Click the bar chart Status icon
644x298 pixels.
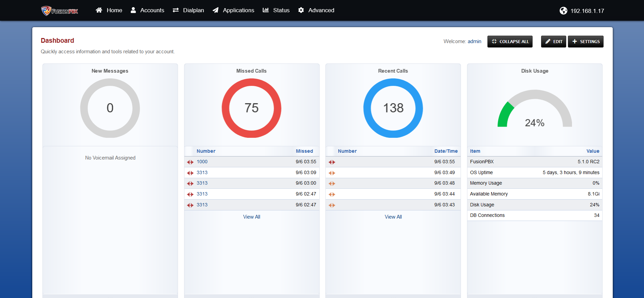266,10
